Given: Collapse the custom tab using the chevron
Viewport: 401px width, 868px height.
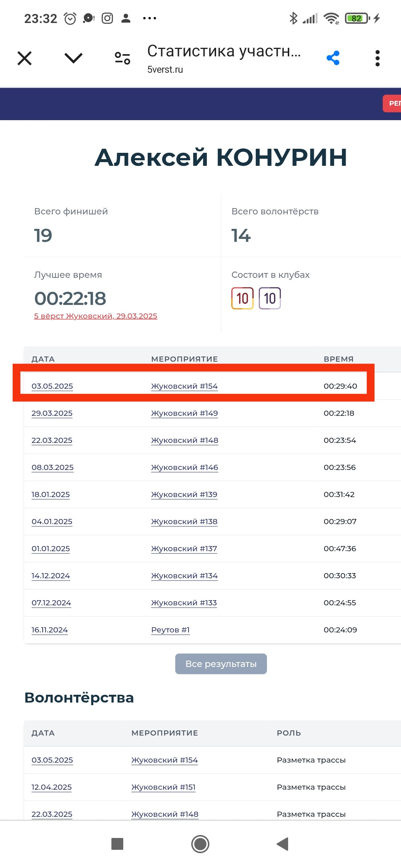Looking at the screenshot, I should [x=74, y=58].
